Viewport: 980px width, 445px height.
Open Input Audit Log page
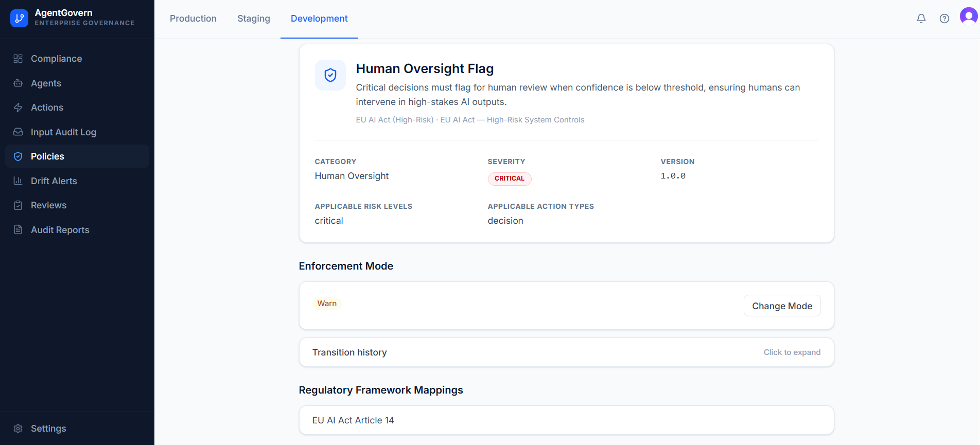pyautogui.click(x=77, y=132)
